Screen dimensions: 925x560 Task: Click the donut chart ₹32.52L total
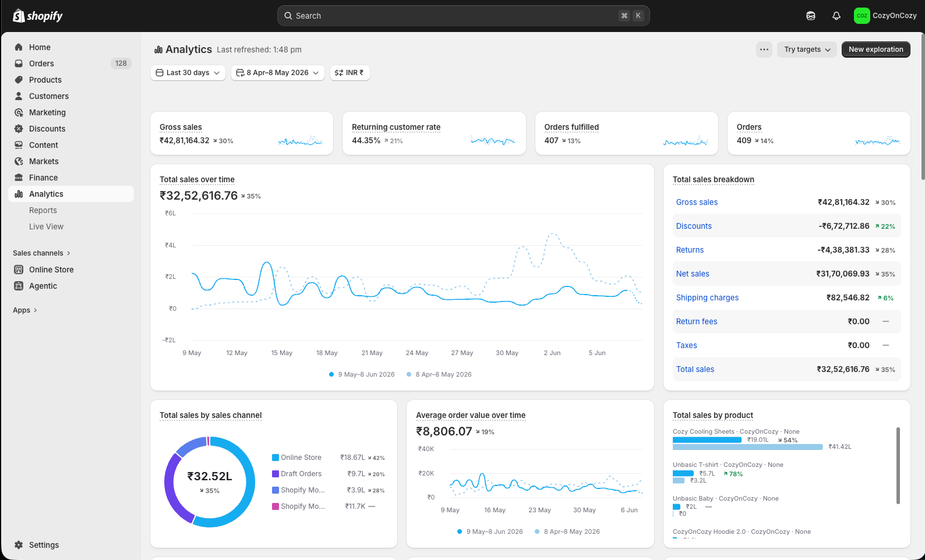point(210,477)
